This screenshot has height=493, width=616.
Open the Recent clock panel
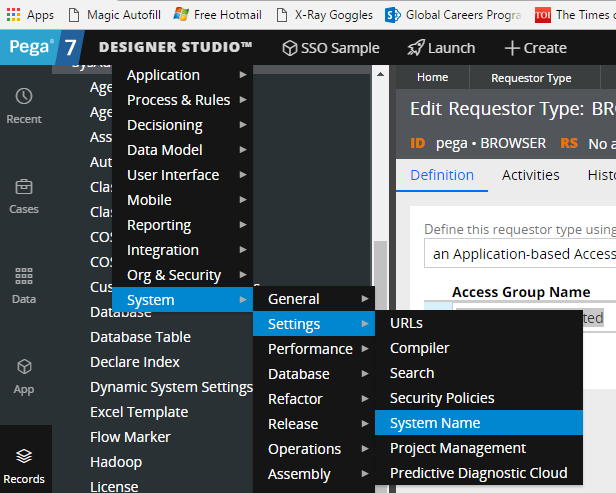(24, 106)
